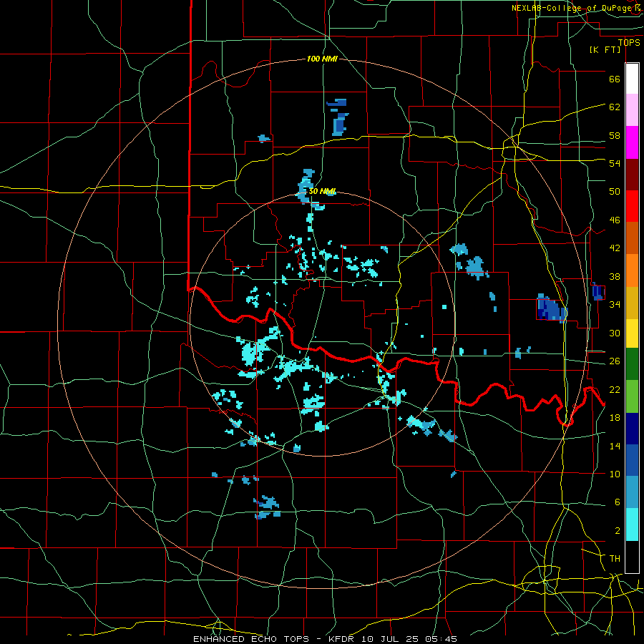The image size is (644, 644).
Task: Click the '22' legend value
Action: click(615, 389)
